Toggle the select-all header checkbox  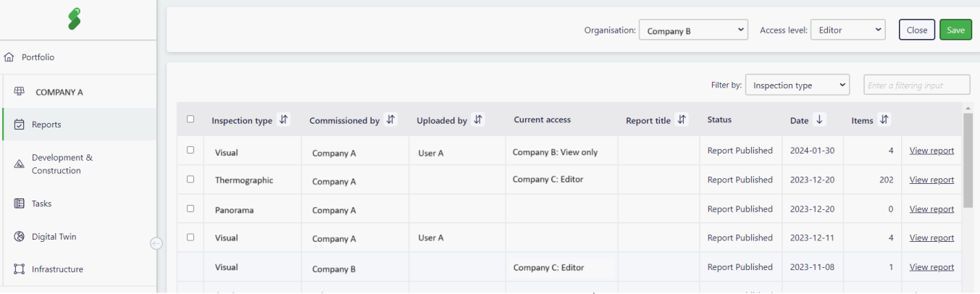pyautogui.click(x=190, y=119)
